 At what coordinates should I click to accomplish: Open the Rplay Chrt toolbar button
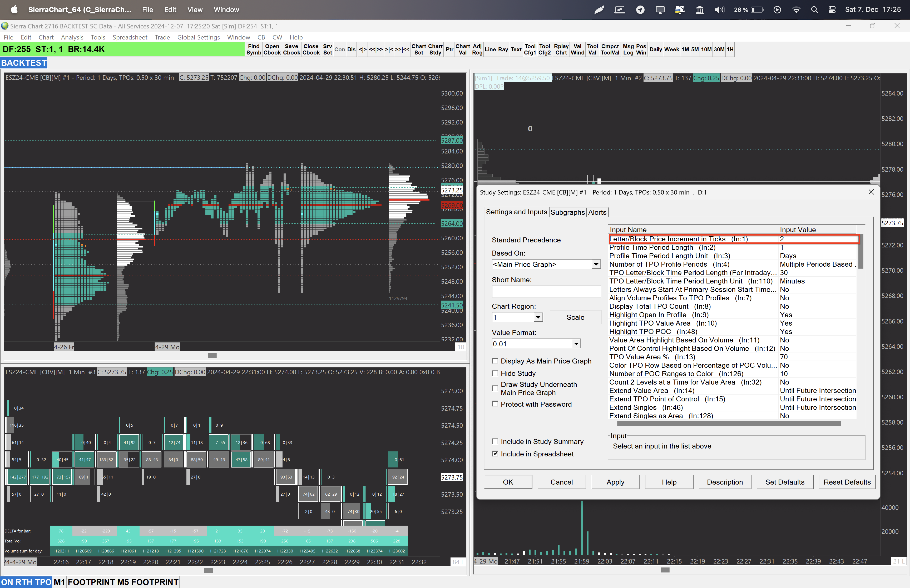561,49
